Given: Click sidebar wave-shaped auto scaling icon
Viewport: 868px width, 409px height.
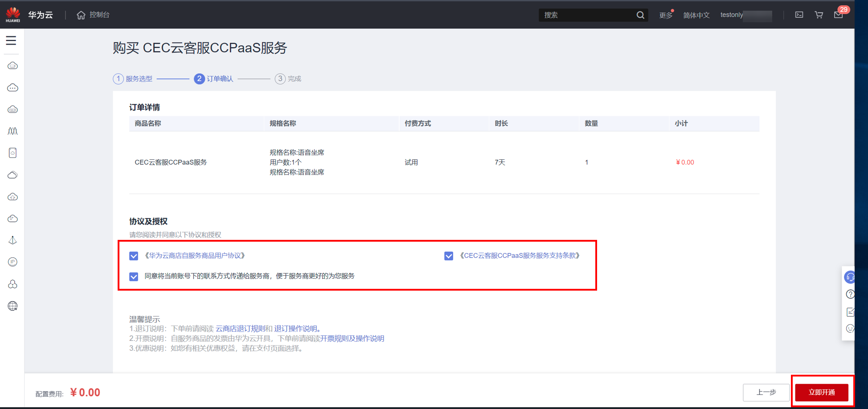Looking at the screenshot, I should 13,131.
